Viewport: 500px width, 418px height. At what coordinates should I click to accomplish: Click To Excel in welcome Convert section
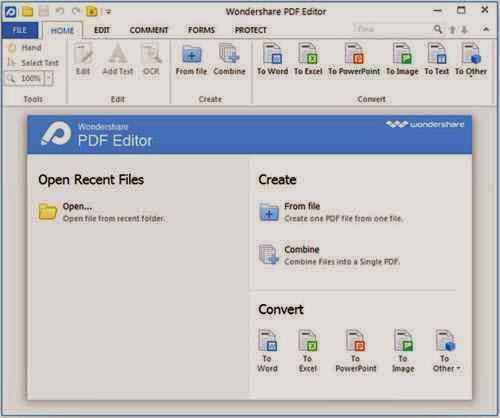tap(308, 351)
